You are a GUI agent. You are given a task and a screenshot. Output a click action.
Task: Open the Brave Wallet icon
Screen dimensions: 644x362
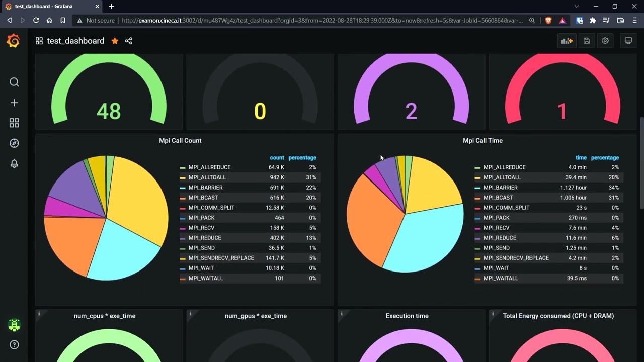[620, 20]
